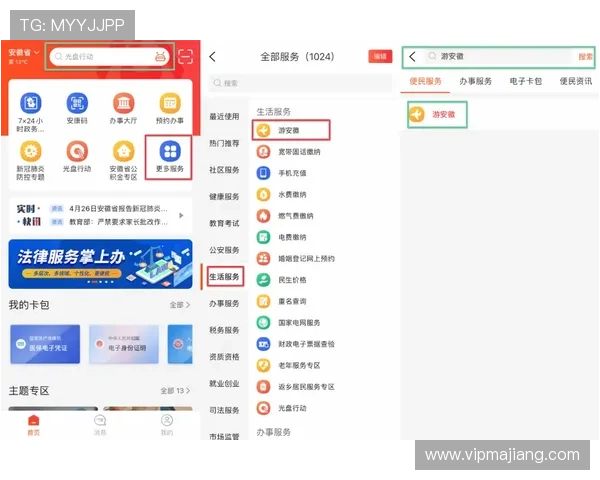Screen dimensions: 600x480
Task: Expand 主题专区 with 全部 13 arrow
Action: (175, 391)
